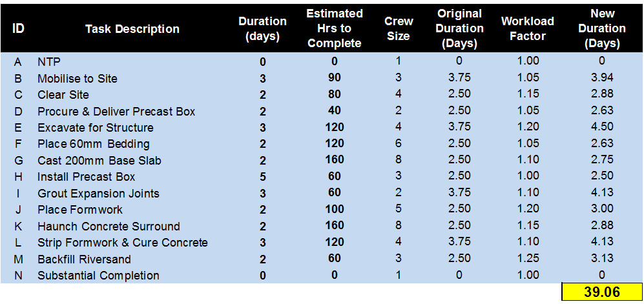Click the Estimated Hrs to Complete header

click(x=334, y=29)
